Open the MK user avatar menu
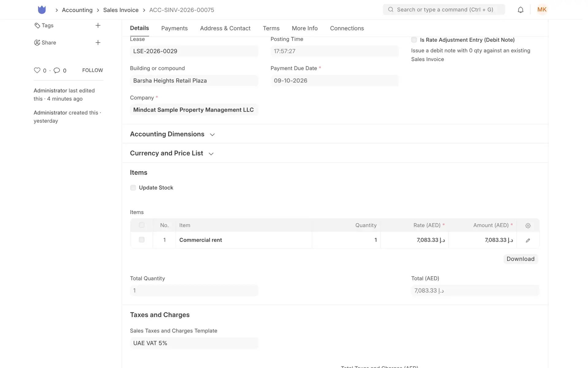The image size is (588, 368). [x=542, y=10]
